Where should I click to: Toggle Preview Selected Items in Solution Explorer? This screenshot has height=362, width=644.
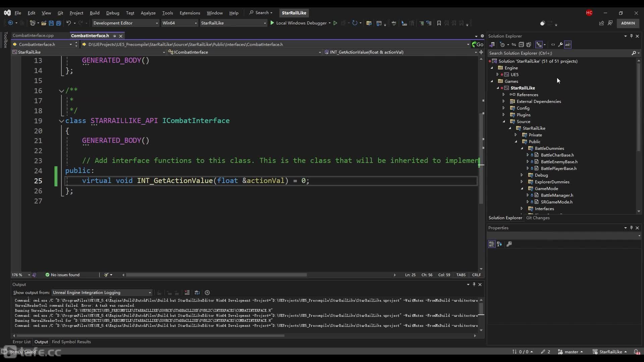point(568,45)
